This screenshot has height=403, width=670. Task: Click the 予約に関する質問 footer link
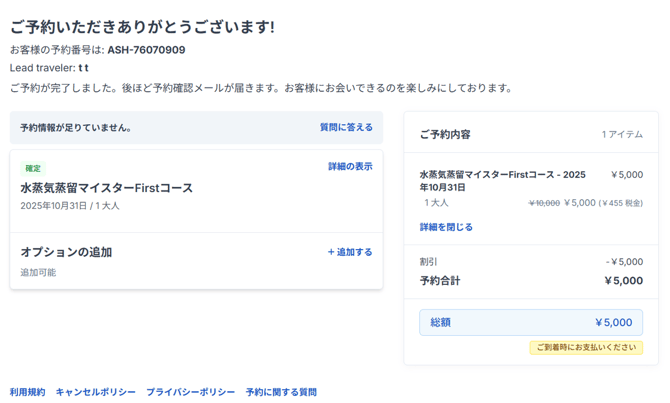(281, 392)
